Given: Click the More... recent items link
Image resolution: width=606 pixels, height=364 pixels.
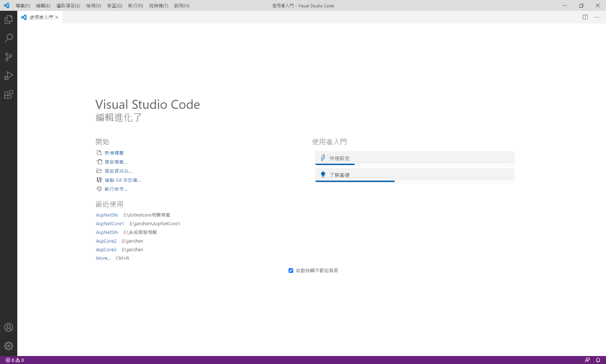Looking at the screenshot, I should click(x=103, y=258).
